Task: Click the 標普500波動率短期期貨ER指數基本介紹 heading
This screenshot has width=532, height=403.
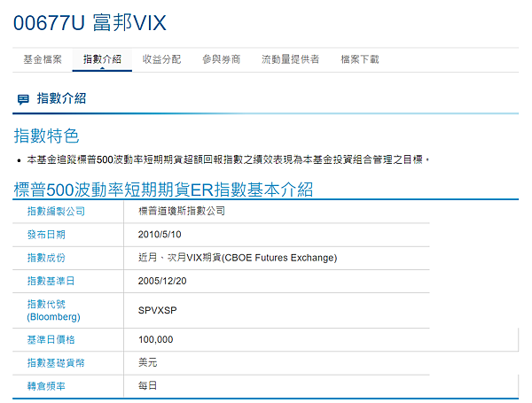Action: point(163,190)
